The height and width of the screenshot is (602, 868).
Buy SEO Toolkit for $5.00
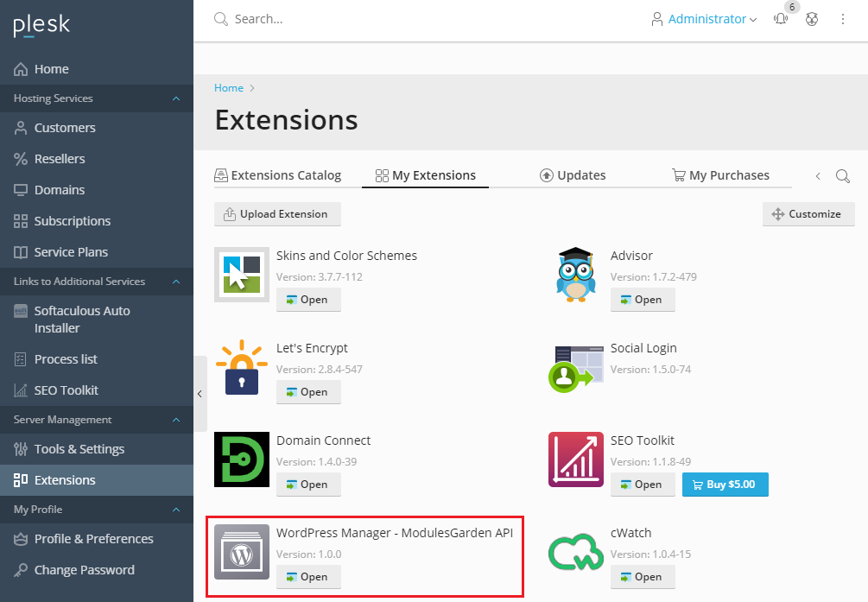tap(725, 485)
